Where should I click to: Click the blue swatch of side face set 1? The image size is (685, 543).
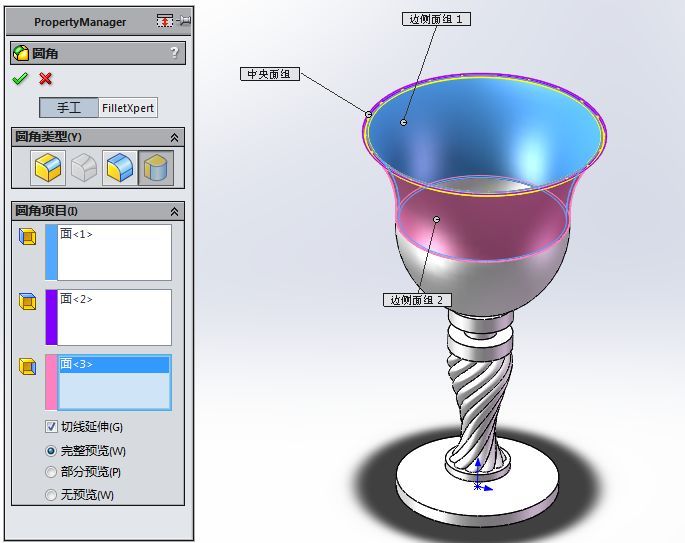(51, 252)
